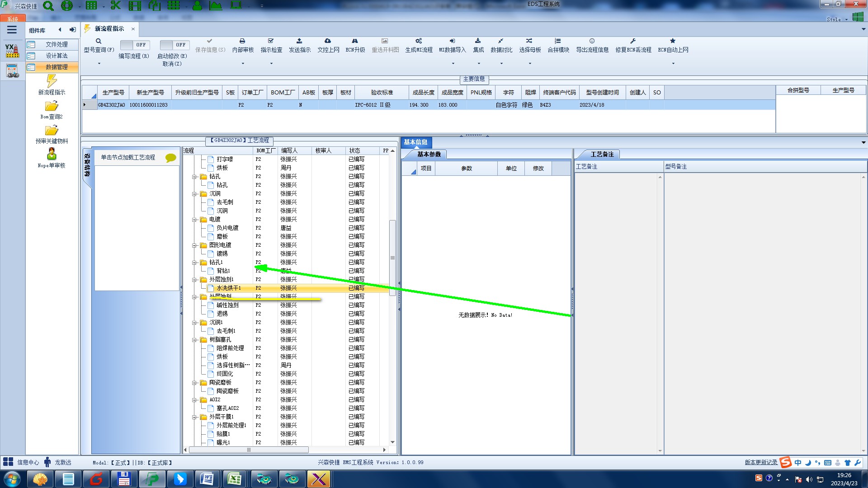Click ECN自动上网 star tool
Screen dimensions: 868x488
coord(673,45)
